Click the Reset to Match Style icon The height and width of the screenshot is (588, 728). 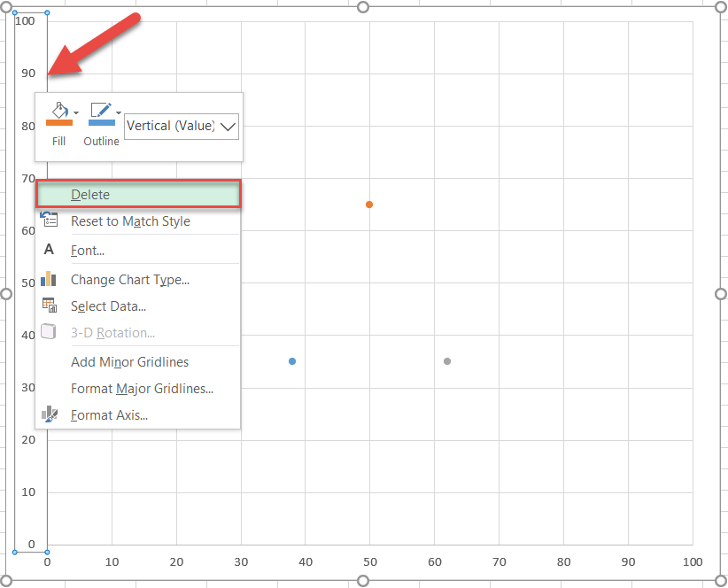[50, 220]
